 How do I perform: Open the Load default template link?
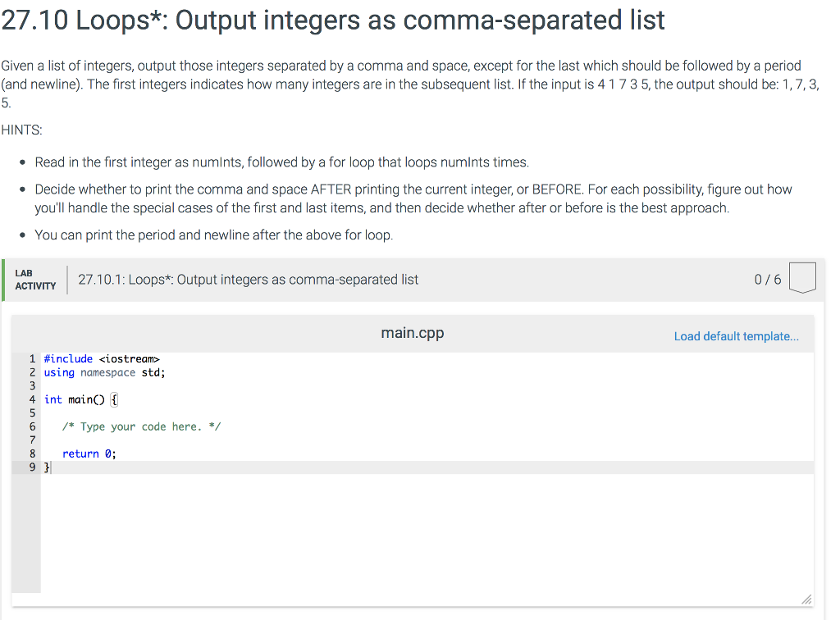click(735, 336)
